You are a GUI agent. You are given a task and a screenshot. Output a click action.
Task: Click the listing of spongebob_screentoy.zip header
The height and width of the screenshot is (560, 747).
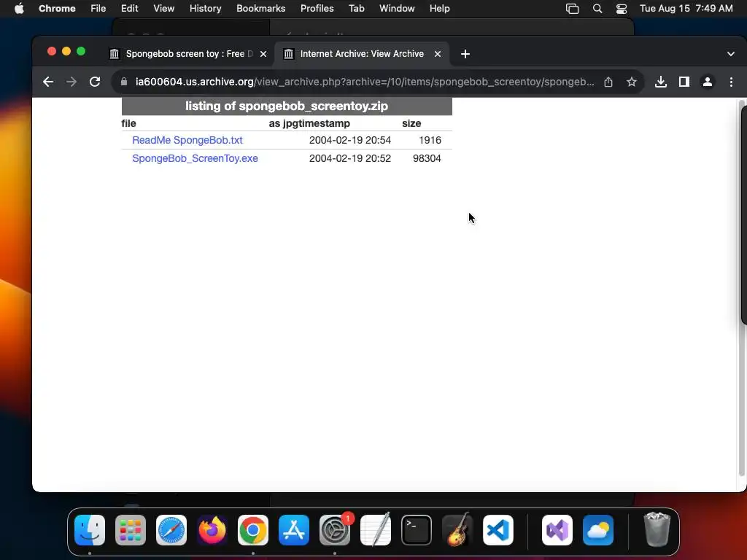click(x=287, y=106)
